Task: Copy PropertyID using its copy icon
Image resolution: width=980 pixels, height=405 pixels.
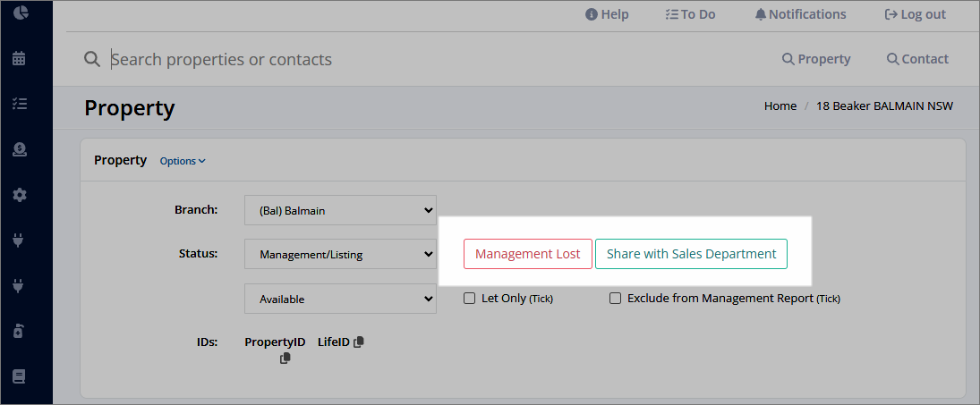Action: [x=285, y=359]
